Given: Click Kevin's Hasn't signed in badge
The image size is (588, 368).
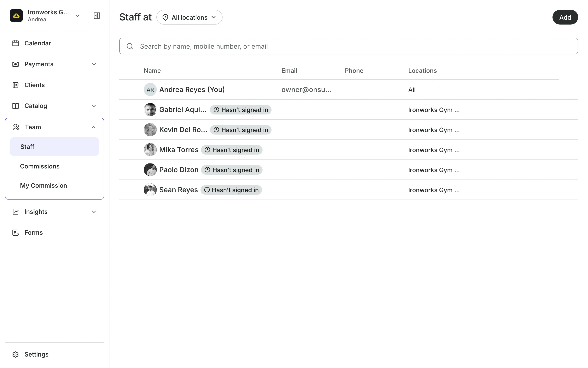Looking at the screenshot, I should 241,130.
